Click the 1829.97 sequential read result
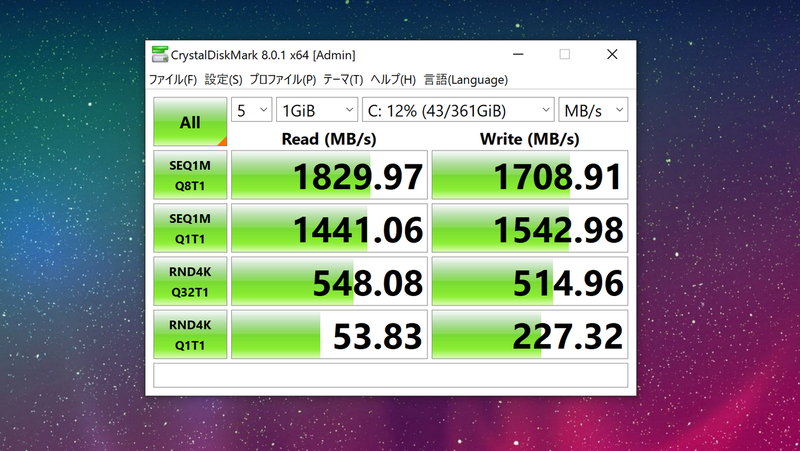 click(x=329, y=176)
